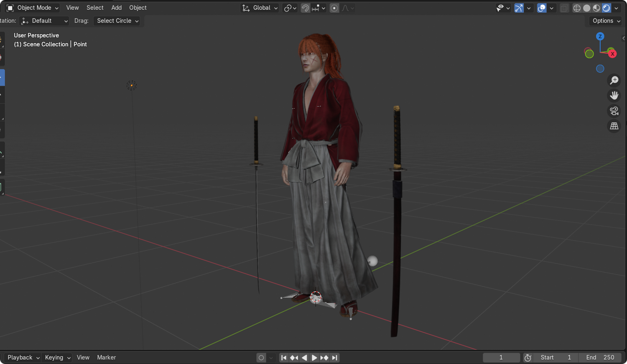Click the pan view hand icon
627x364 pixels.
(x=614, y=95)
